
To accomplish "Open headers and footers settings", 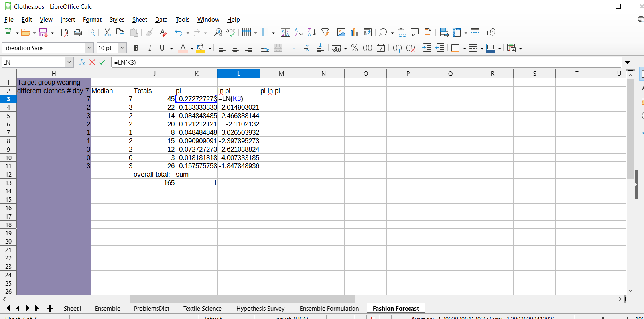I will click(x=428, y=33).
